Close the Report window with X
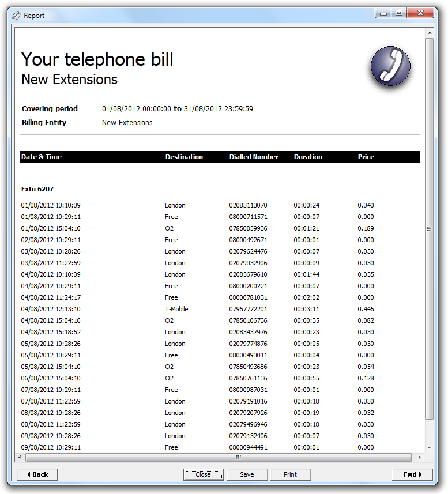 tap(420, 13)
